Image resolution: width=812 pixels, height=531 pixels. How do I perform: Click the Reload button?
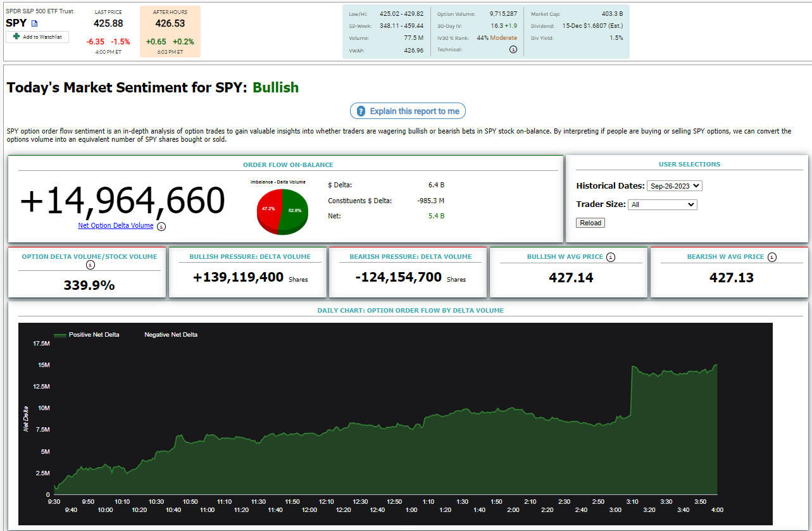click(590, 223)
